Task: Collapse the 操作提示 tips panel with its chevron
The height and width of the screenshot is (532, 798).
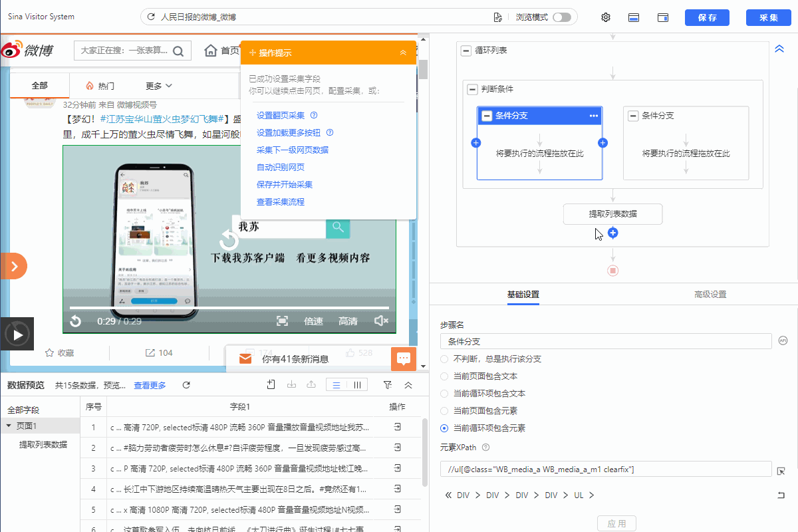Action: tap(402, 53)
